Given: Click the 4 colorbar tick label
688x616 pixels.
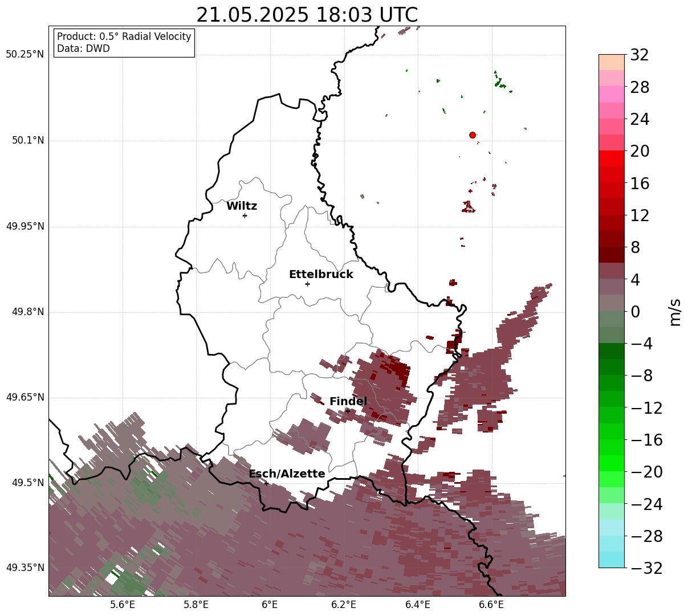Looking at the screenshot, I should point(635,280).
